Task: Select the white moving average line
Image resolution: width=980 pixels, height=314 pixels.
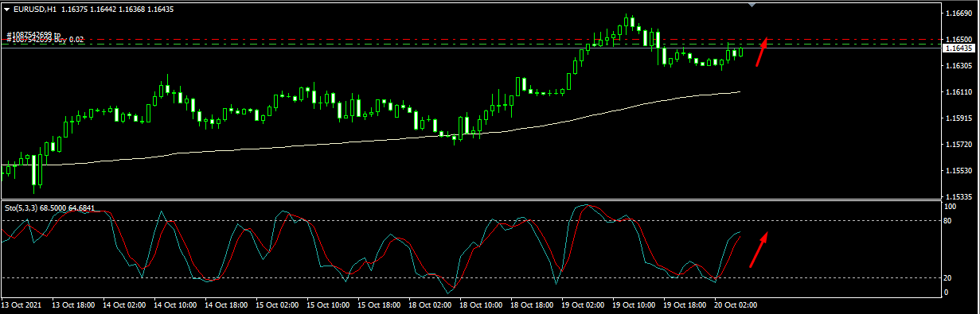Action: point(398,139)
